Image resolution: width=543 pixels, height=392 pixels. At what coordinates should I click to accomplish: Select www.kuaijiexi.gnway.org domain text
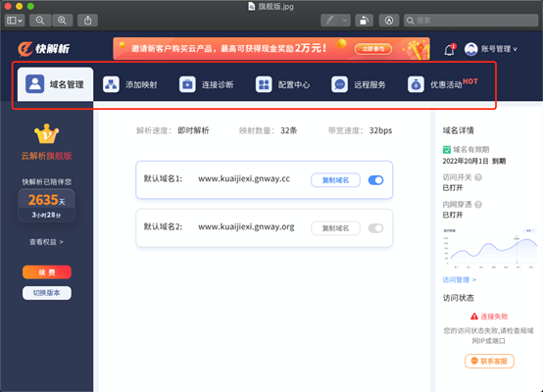[246, 227]
